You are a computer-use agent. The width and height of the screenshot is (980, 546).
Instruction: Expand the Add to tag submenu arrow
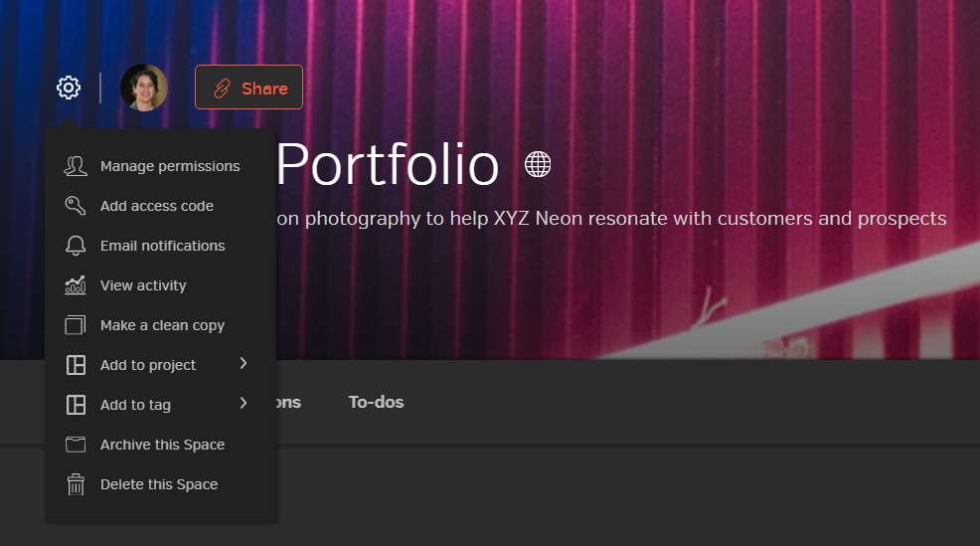pyautogui.click(x=243, y=404)
